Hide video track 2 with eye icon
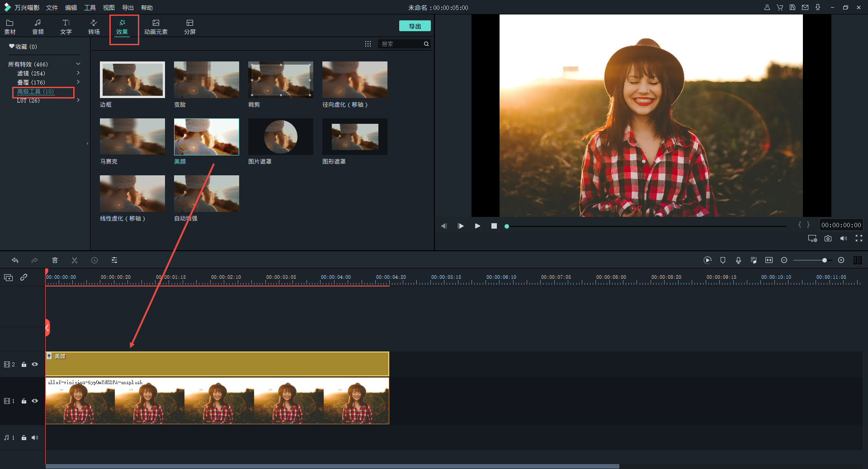This screenshot has height=469, width=868. [x=35, y=364]
